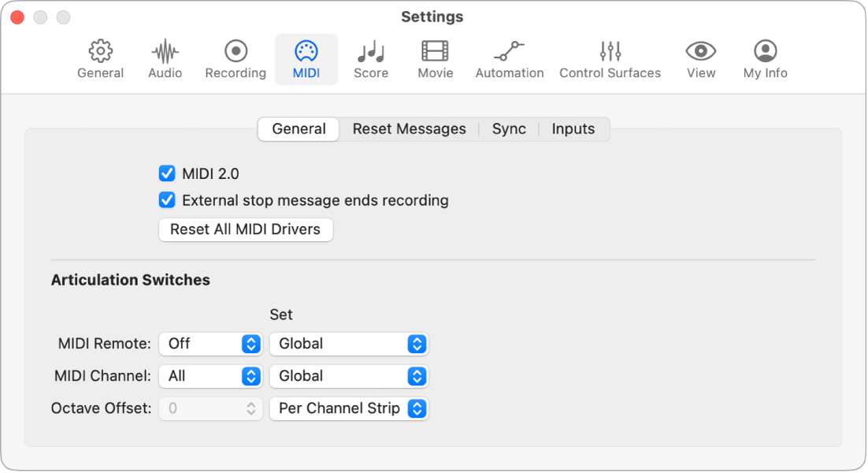Uncheck External stop message ends recording
Image resolution: width=868 pixels, height=473 pixels.
click(x=166, y=200)
